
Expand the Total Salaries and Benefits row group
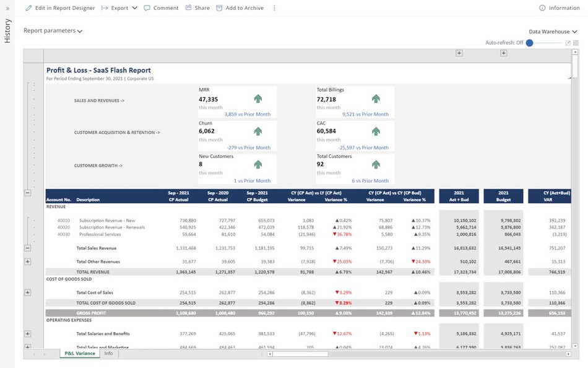[27, 333]
